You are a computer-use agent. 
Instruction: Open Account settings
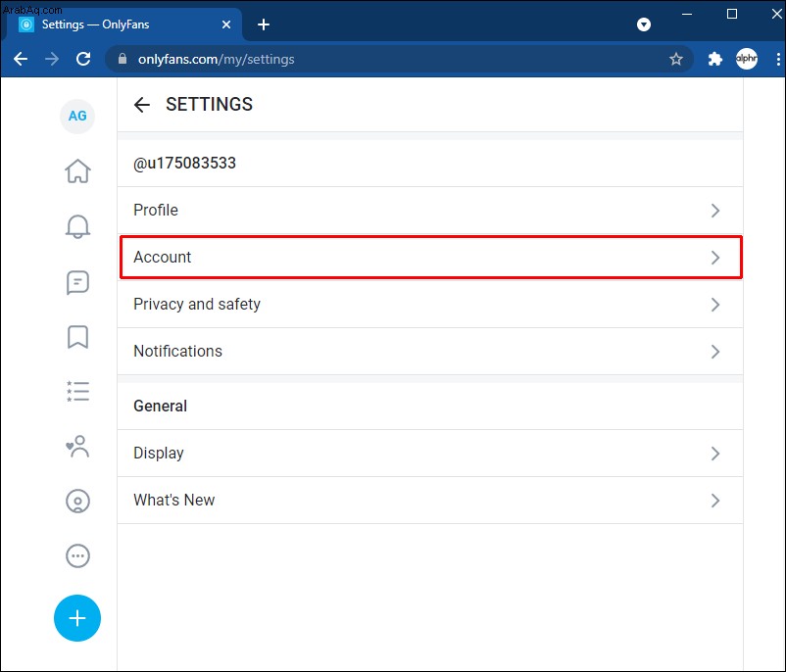click(x=429, y=257)
